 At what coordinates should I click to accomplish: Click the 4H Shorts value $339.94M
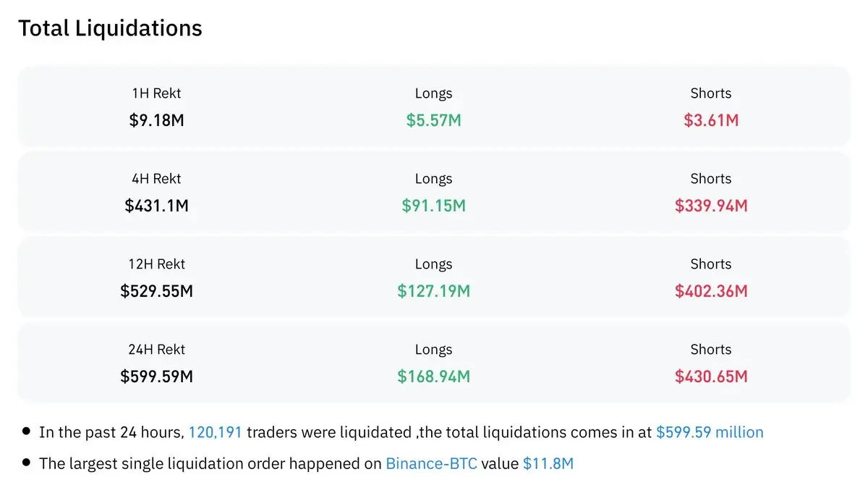click(711, 206)
